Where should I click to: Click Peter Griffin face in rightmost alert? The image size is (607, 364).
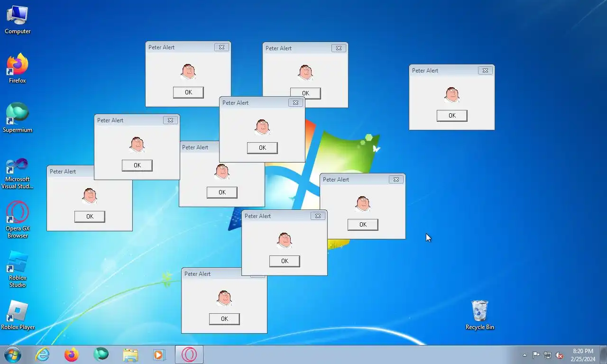point(452,95)
